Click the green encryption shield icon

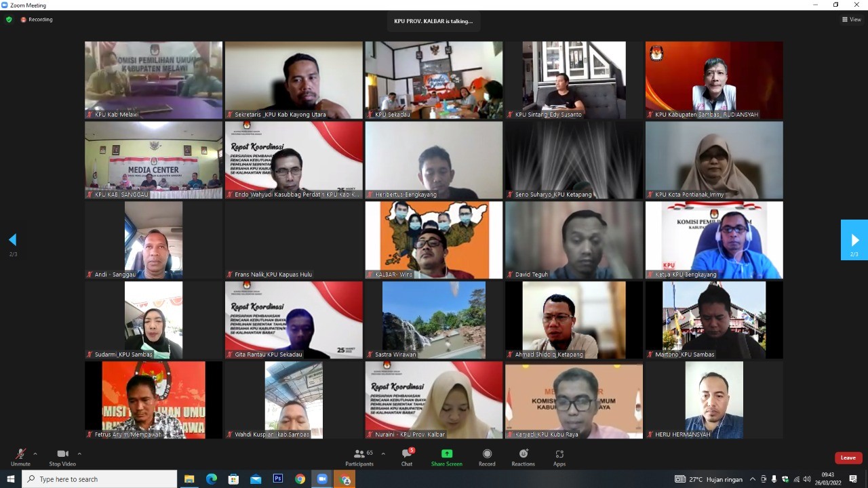click(9, 20)
